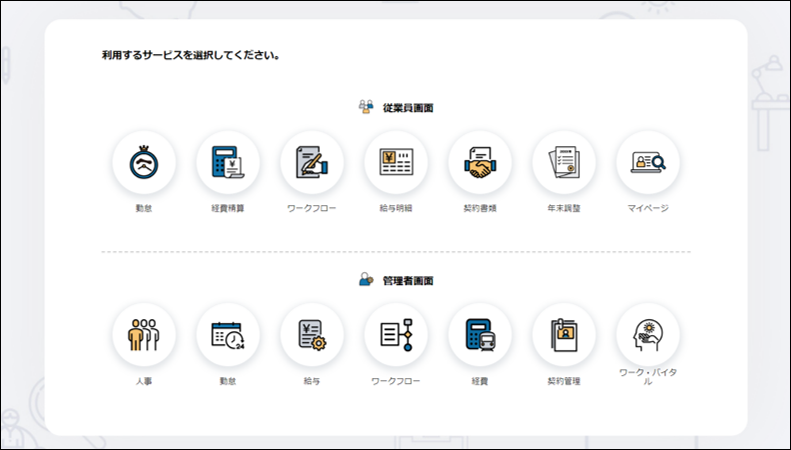Open the マイページ magnifier icon
791x450 pixels.
pyautogui.click(x=648, y=163)
